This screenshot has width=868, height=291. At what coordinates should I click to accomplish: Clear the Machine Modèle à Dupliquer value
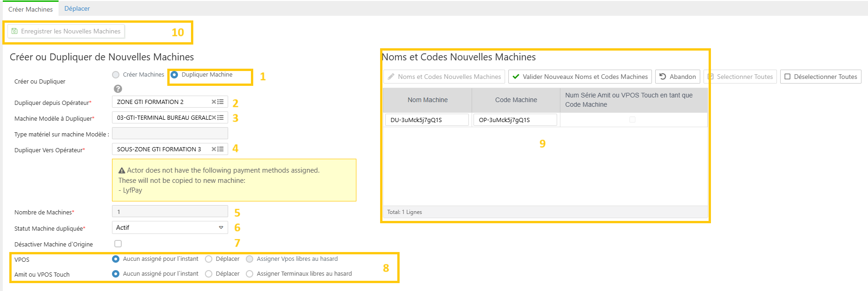pos(214,118)
